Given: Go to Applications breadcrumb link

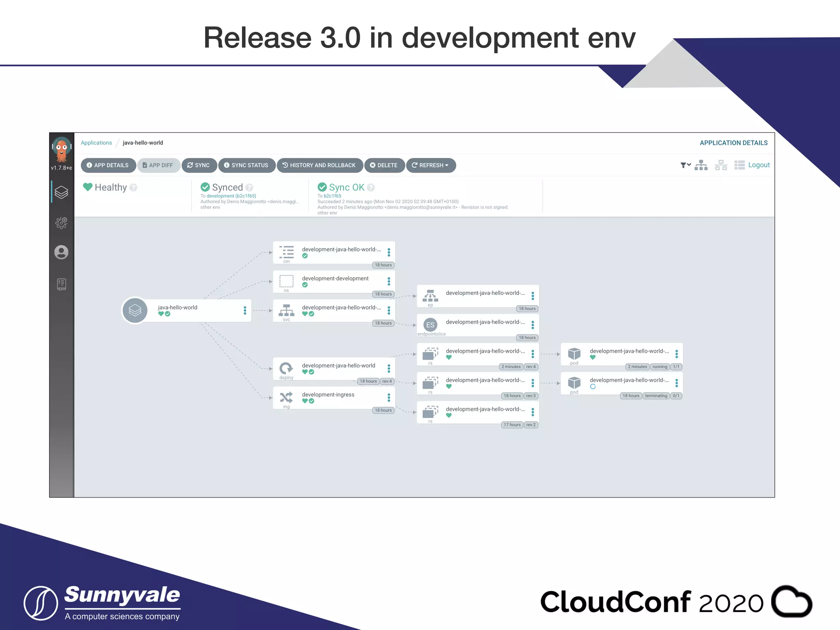Looking at the screenshot, I should [x=96, y=143].
